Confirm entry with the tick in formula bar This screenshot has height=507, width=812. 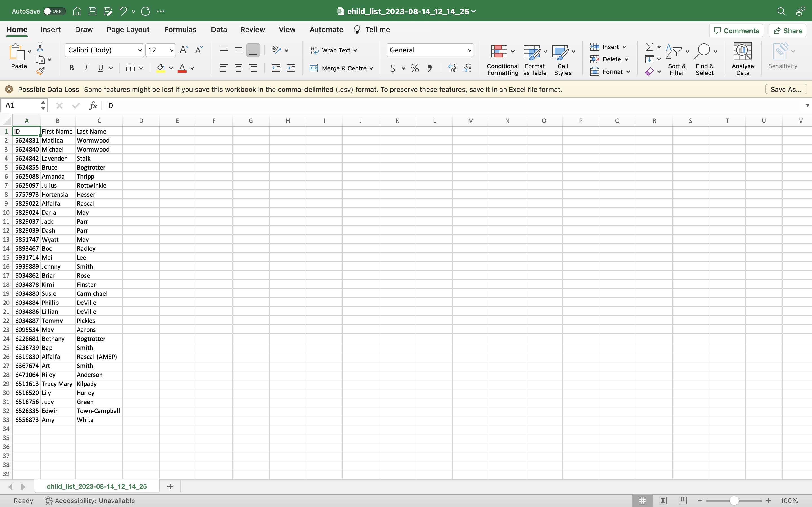point(76,105)
